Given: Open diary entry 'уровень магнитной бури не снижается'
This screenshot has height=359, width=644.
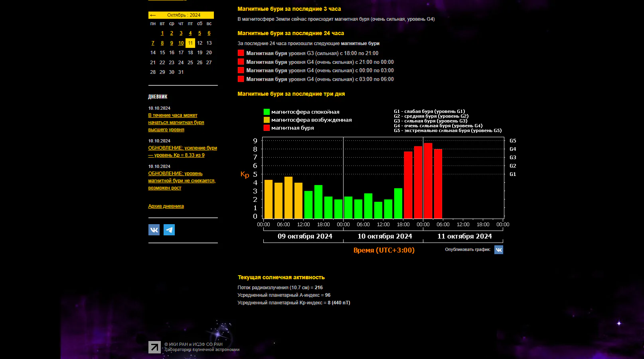Looking at the screenshot, I should tap(182, 181).
